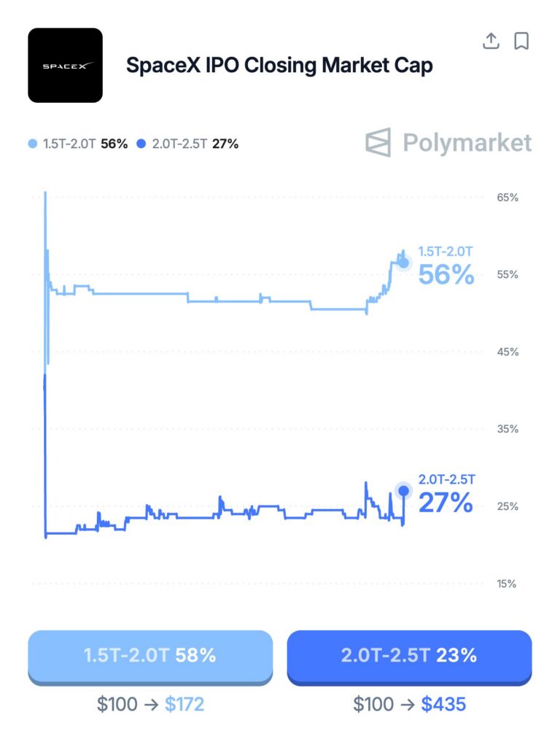Click the SpaceX logo thumbnail
Image resolution: width=560 pixels, height=747 pixels.
point(66,66)
